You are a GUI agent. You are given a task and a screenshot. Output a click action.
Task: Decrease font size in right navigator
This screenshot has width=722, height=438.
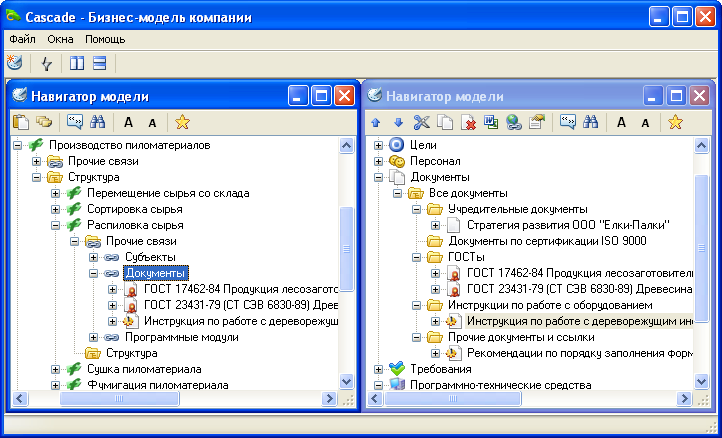point(645,123)
